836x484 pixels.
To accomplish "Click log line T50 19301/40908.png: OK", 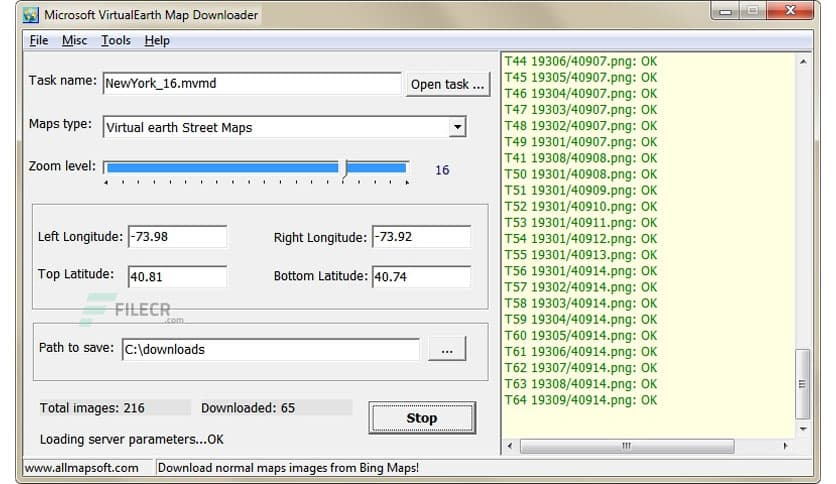I will click(x=581, y=174).
